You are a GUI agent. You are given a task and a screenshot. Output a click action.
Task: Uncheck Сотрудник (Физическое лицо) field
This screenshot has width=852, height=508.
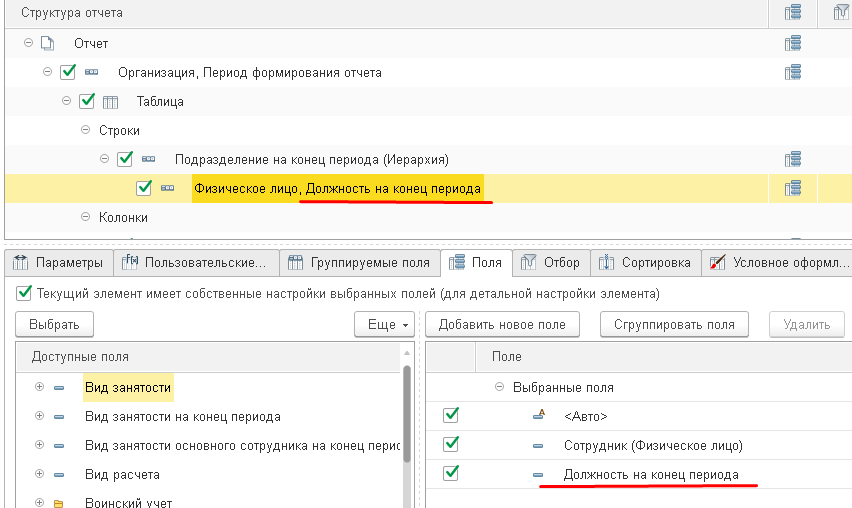pos(450,444)
